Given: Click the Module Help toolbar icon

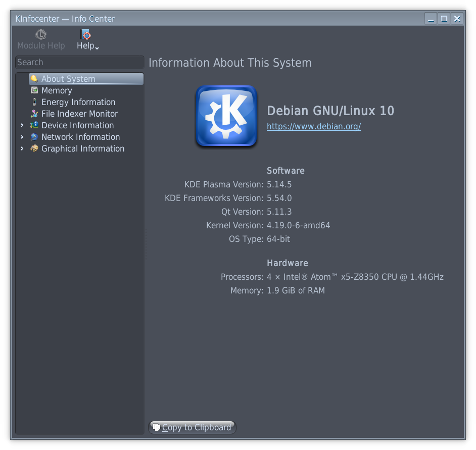Looking at the screenshot, I should 41,35.
